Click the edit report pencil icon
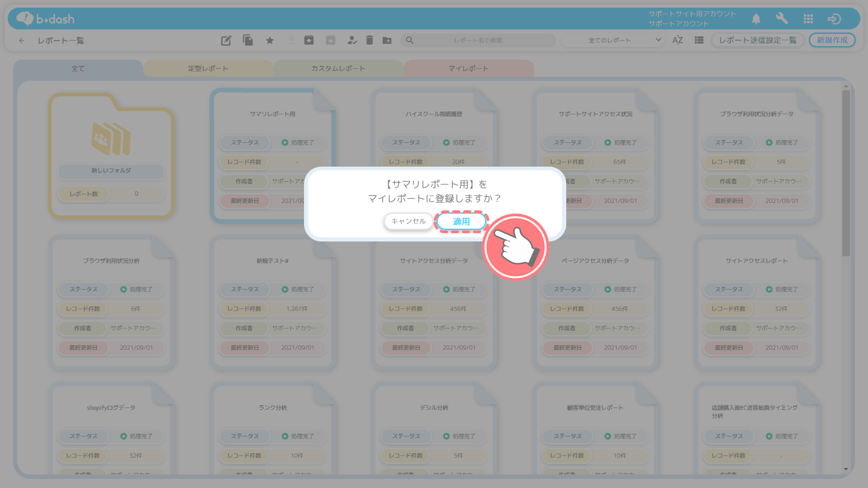868x488 pixels. [x=226, y=40]
